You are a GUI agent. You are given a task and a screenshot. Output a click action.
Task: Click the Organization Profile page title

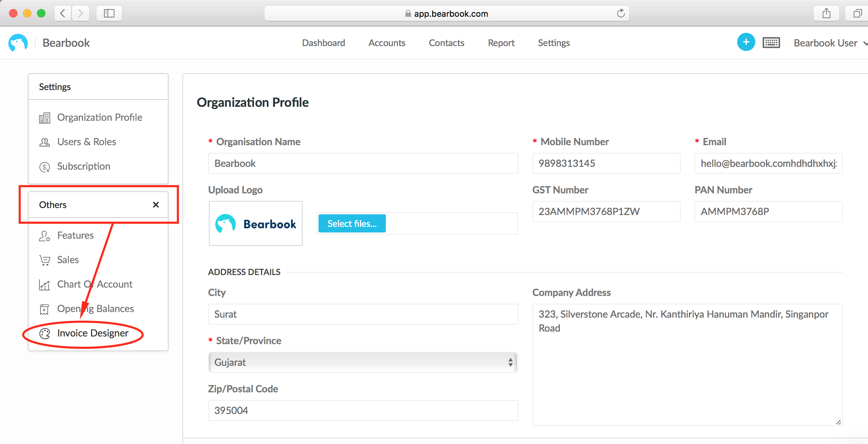tap(253, 102)
